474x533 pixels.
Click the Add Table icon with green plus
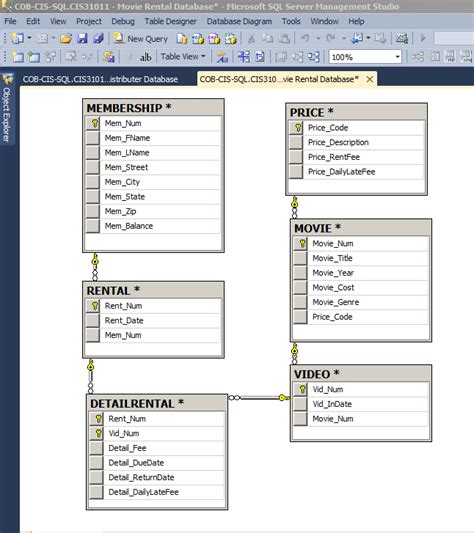pyautogui.click(x=34, y=57)
